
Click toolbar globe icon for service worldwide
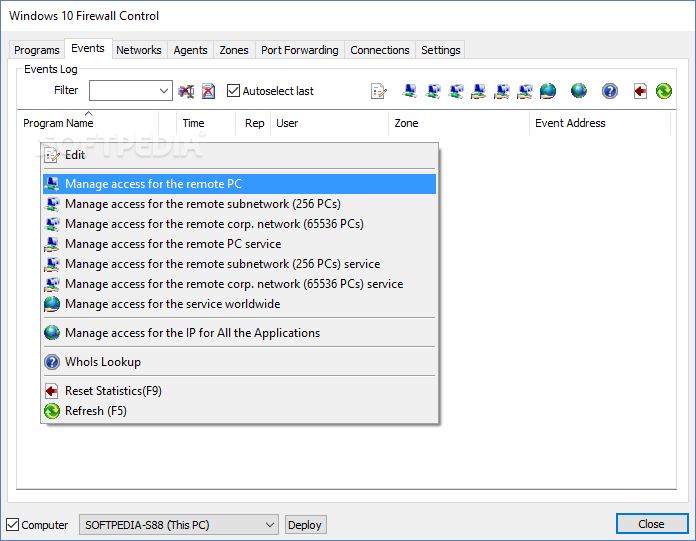(548, 91)
